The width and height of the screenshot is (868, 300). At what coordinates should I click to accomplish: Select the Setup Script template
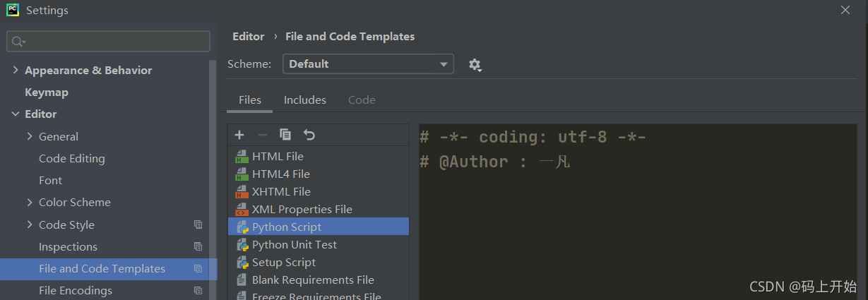coord(283,263)
